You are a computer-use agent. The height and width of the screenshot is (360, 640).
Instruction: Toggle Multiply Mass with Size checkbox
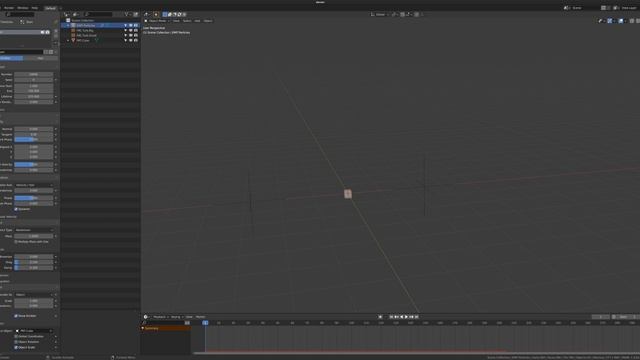point(16,242)
